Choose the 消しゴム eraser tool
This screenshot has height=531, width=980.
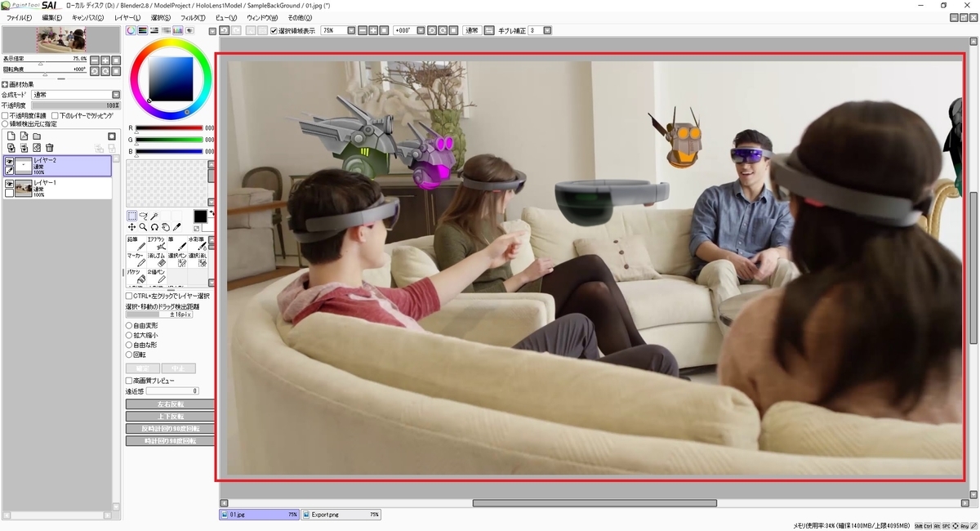[x=157, y=260]
